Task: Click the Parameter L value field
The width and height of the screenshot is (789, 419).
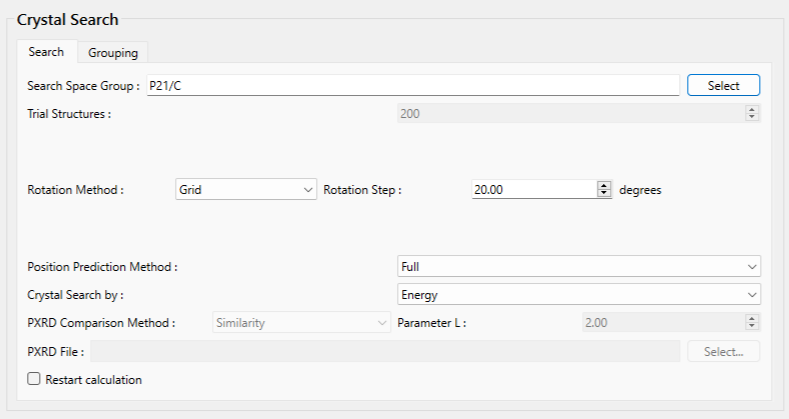Action: (662, 322)
